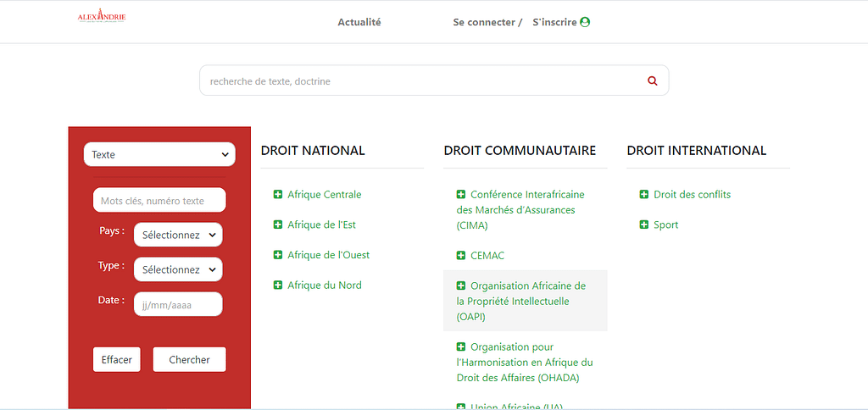Open the Pays selection dropdown
The image size is (868, 410).
(x=178, y=235)
